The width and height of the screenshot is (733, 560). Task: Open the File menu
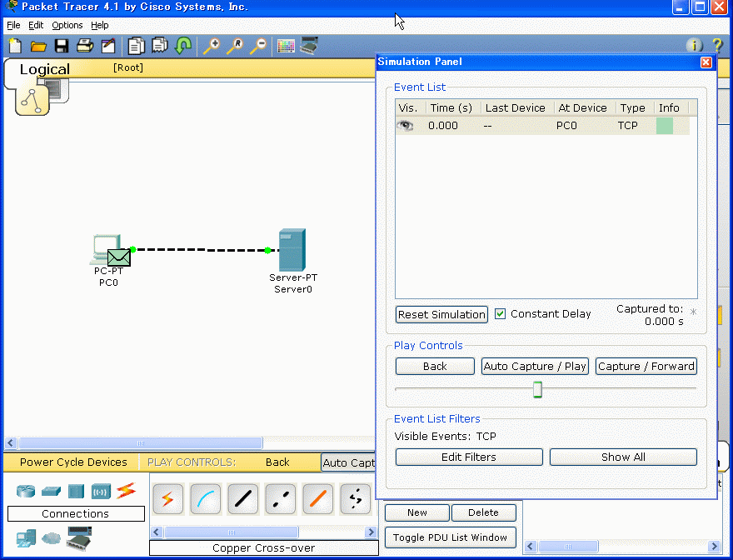pyautogui.click(x=13, y=25)
